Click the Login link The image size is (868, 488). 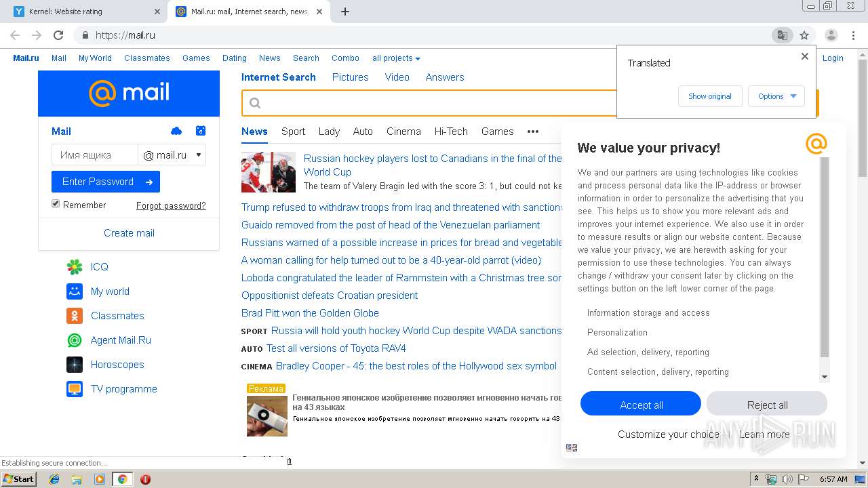[833, 58]
